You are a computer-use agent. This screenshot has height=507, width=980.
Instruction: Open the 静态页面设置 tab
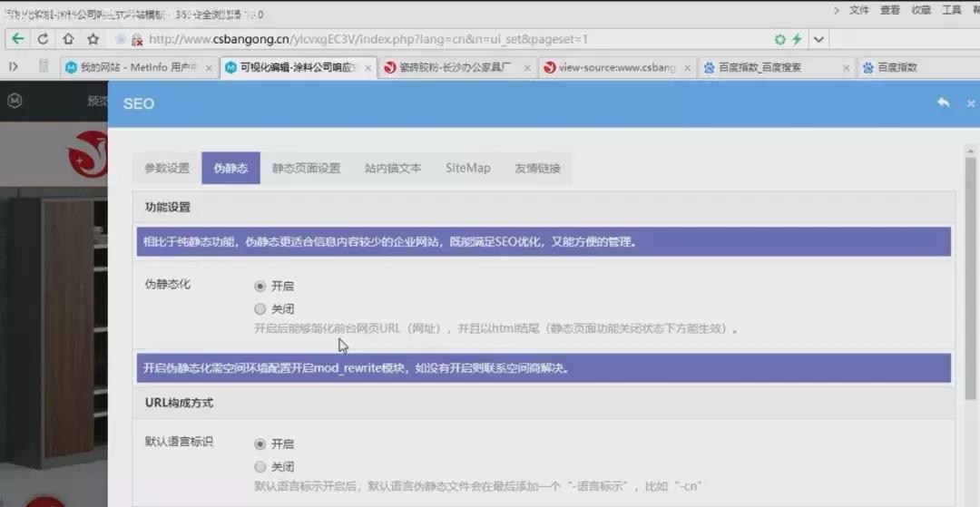coord(307,168)
